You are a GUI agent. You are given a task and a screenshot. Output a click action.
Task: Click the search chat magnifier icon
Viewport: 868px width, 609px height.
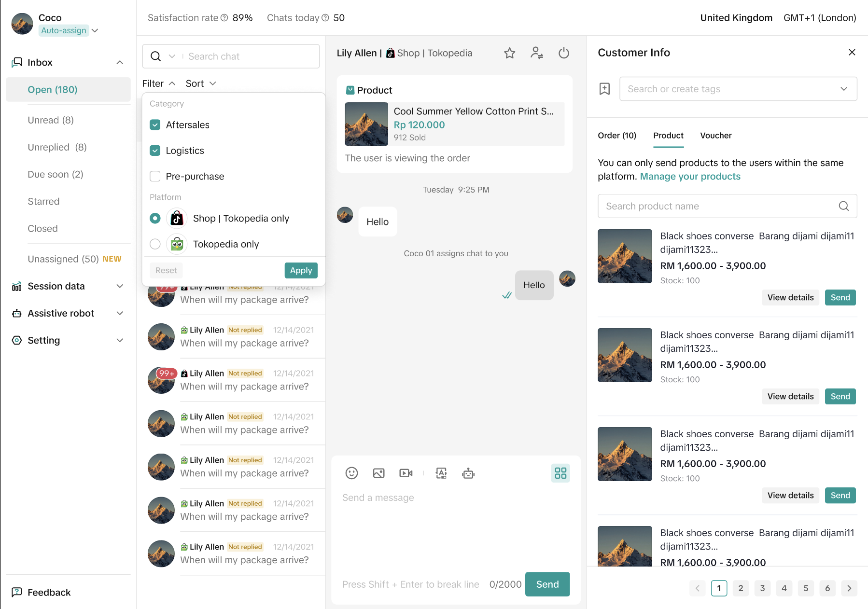tap(155, 56)
